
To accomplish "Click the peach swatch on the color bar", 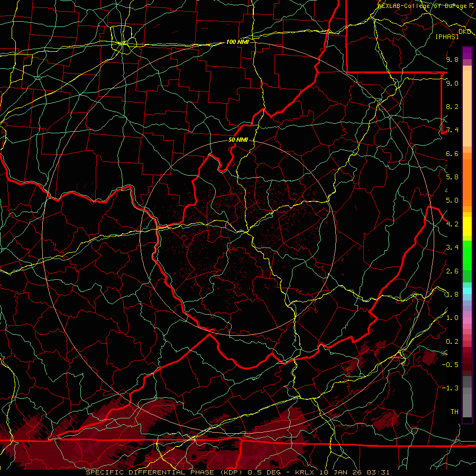I will 467,108.
